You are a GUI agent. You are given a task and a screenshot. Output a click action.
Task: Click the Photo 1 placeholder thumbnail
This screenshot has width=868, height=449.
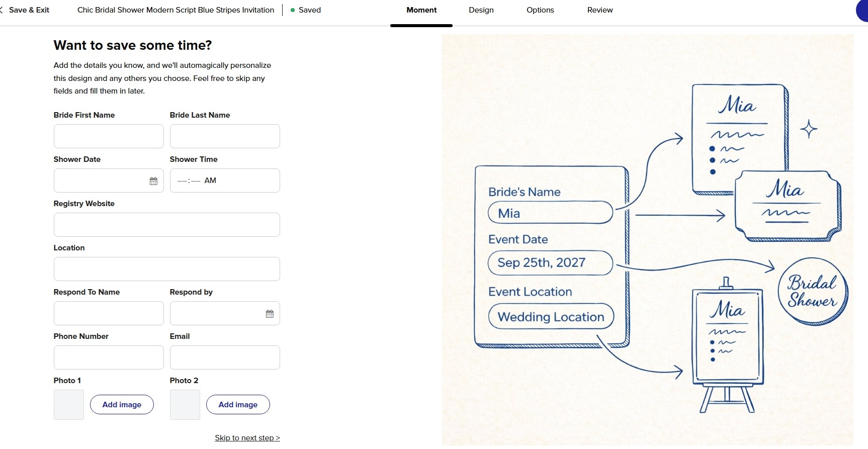pyautogui.click(x=69, y=405)
